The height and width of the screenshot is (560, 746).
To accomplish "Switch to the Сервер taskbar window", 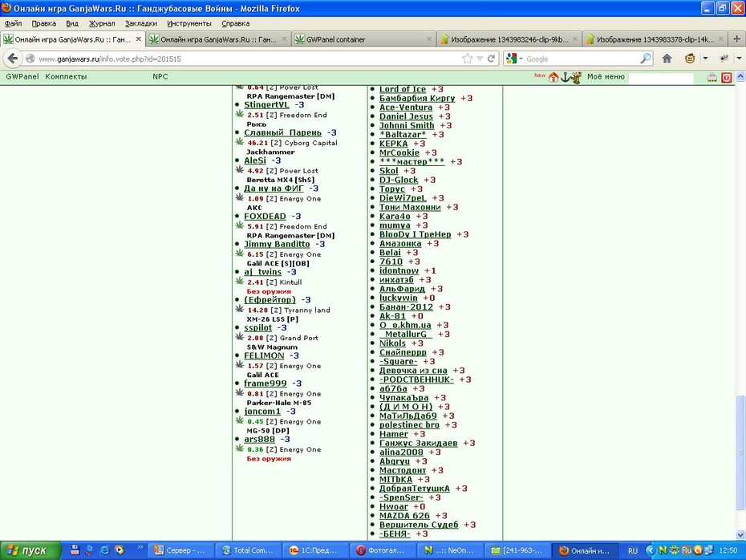I will point(182,550).
